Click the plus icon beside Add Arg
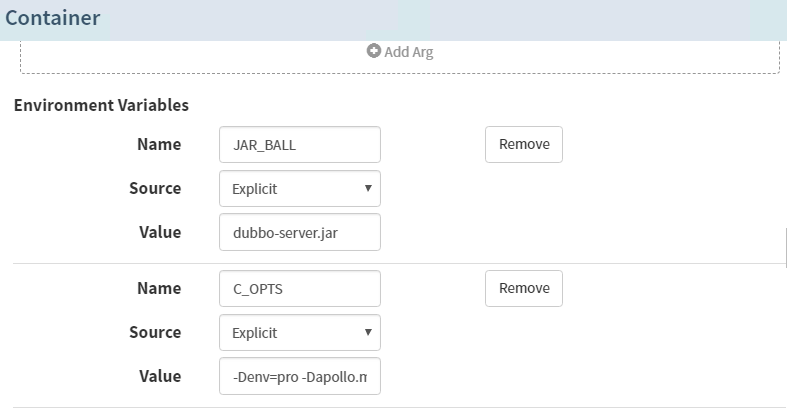787x414 pixels. coord(373,51)
